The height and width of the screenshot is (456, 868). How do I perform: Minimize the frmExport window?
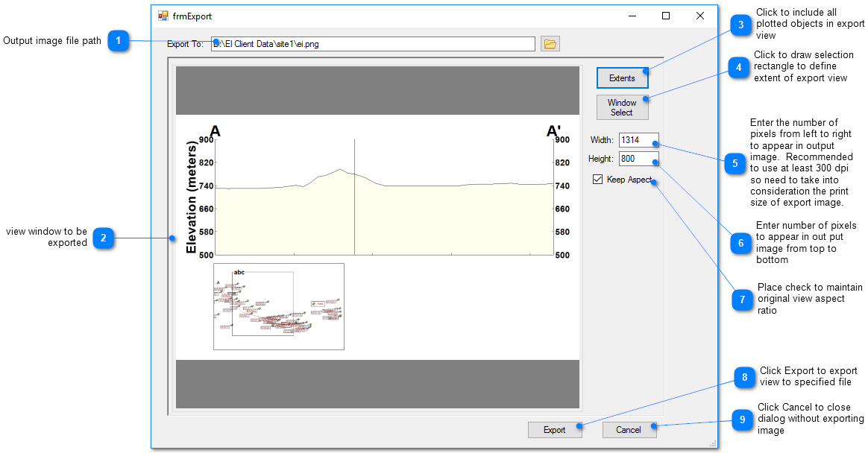(632, 16)
